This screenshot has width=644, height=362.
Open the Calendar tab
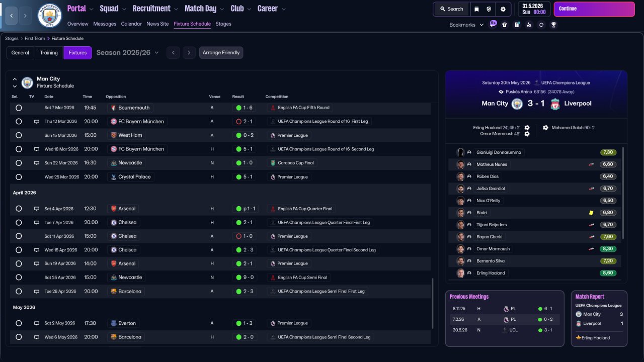pyautogui.click(x=131, y=24)
